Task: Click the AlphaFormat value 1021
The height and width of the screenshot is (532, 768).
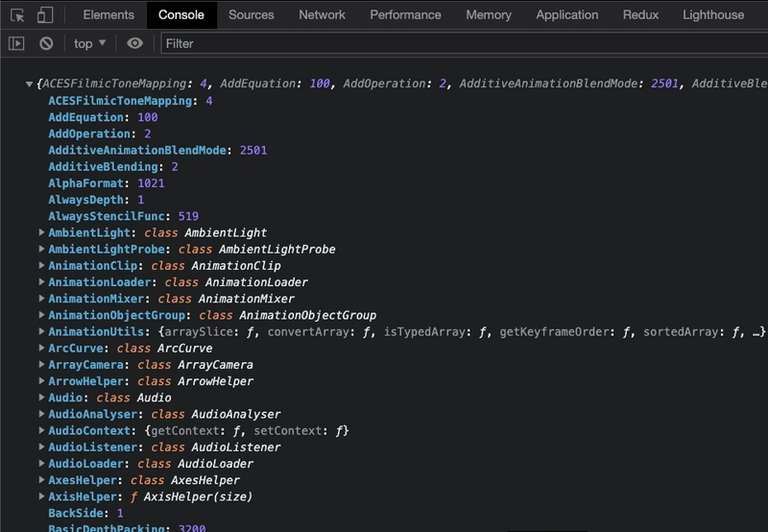Action: [151, 183]
